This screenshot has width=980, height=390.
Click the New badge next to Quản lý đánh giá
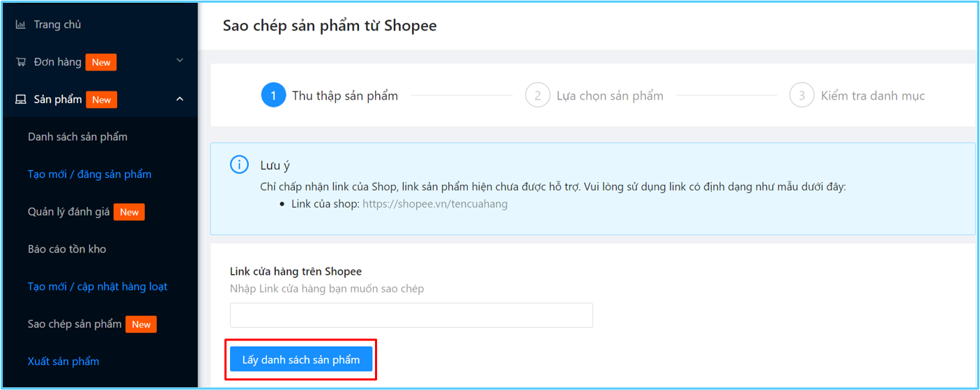pyautogui.click(x=130, y=212)
